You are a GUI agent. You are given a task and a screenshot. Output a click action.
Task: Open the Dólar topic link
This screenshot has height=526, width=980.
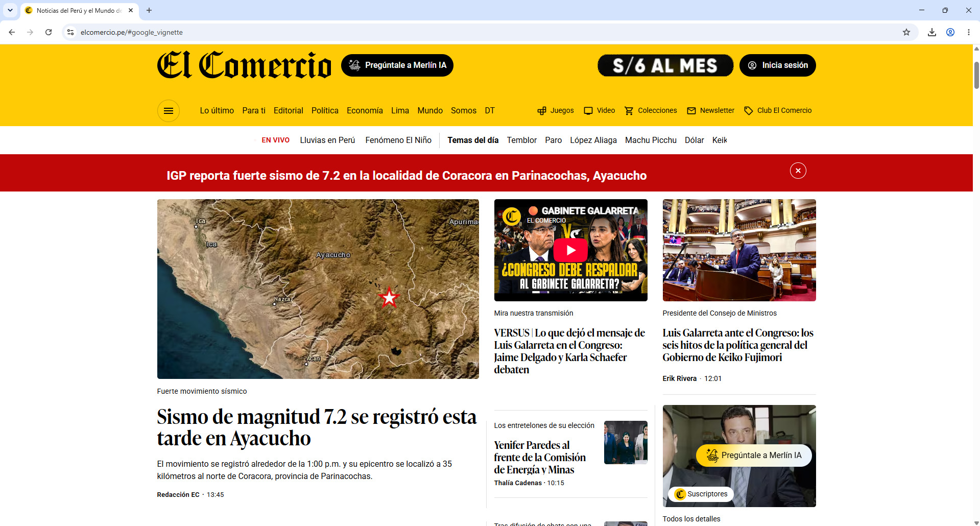[694, 140]
